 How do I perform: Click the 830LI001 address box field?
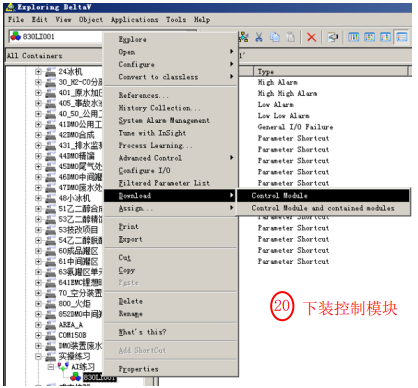pyautogui.click(x=55, y=36)
